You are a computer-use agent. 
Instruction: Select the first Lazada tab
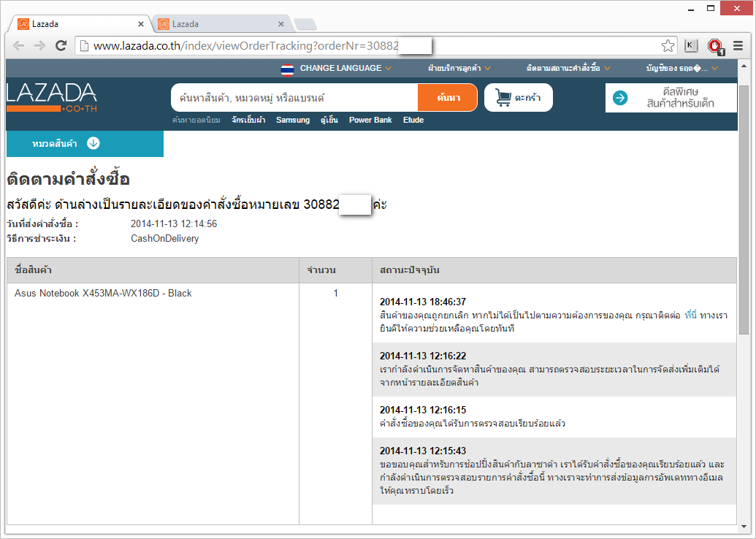(81, 24)
